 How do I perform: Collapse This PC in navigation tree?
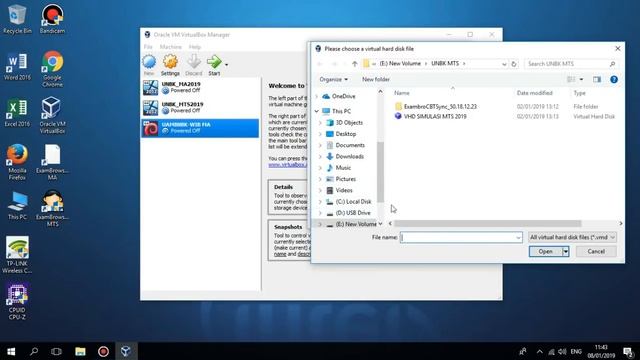point(317,111)
